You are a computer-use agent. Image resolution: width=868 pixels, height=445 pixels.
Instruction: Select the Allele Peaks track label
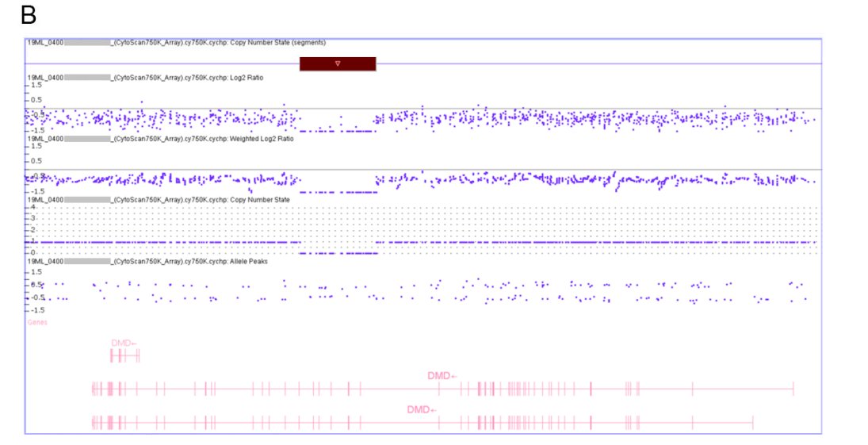[x=147, y=261]
